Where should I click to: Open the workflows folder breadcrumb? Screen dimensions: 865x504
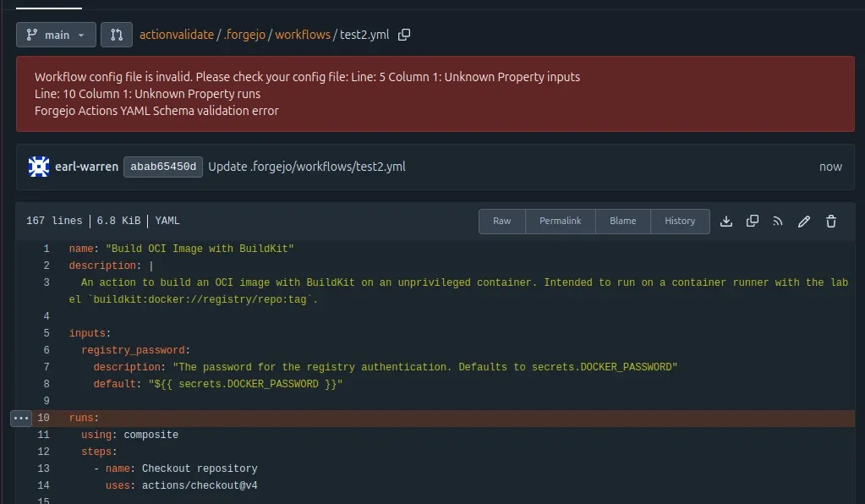[x=302, y=35]
